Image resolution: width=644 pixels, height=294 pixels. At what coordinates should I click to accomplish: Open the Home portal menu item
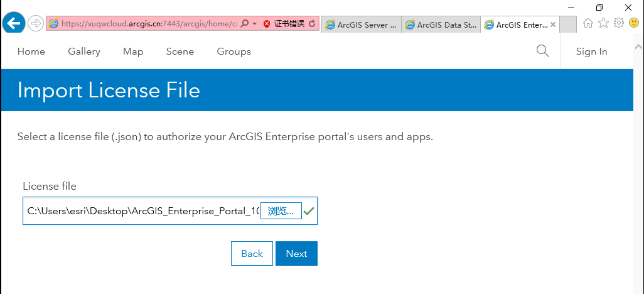tap(31, 52)
